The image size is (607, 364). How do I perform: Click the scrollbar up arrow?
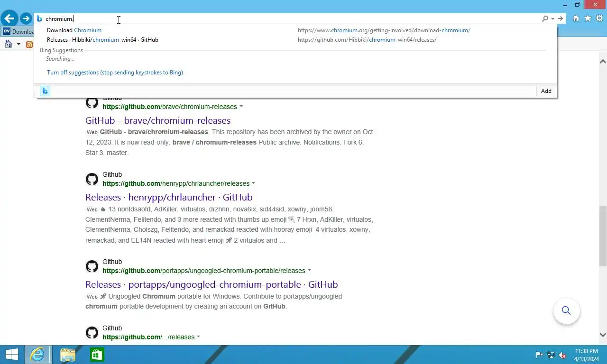[603, 61]
